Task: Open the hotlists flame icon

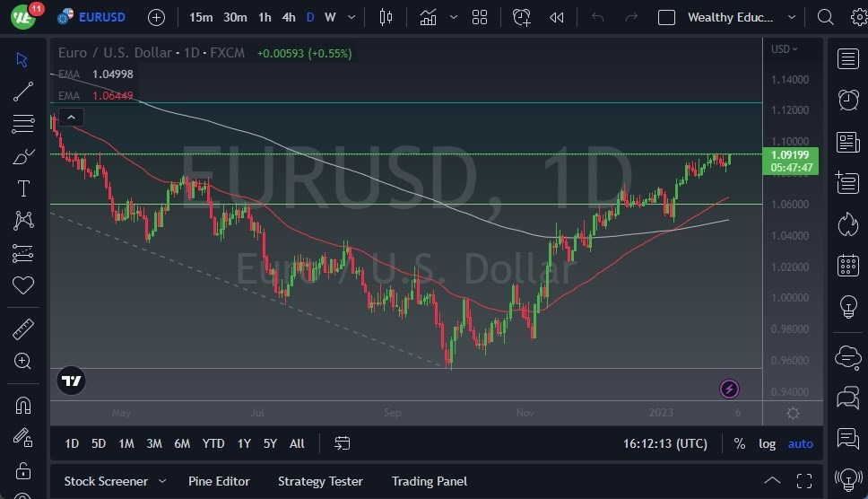Action: pos(847,223)
